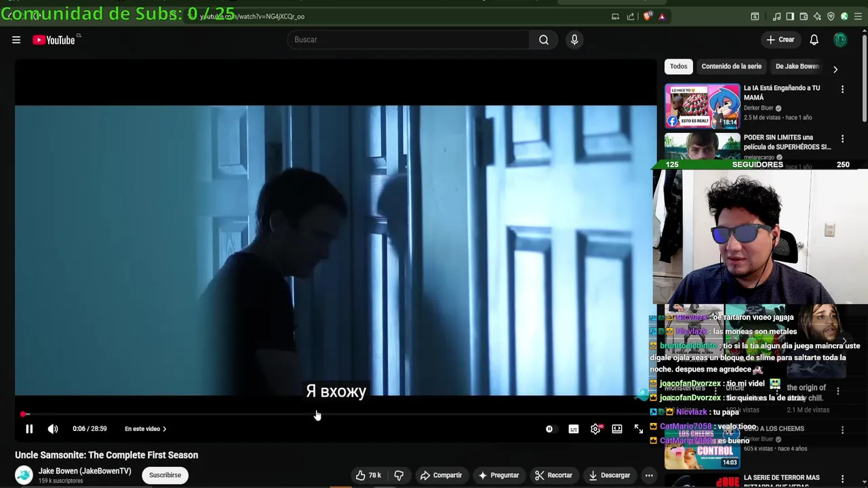Click the red playhead scrubber
Screen dimensions: 868x488
coord(24,414)
